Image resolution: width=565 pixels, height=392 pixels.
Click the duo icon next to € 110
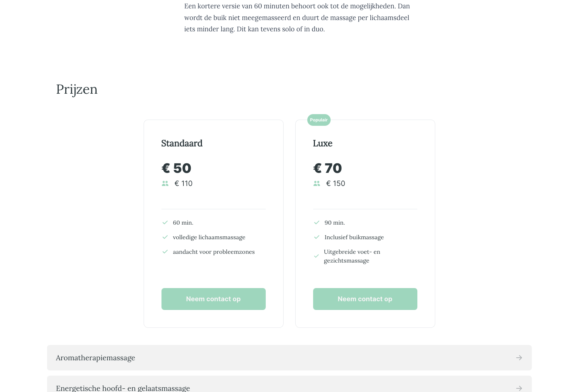pyautogui.click(x=165, y=183)
